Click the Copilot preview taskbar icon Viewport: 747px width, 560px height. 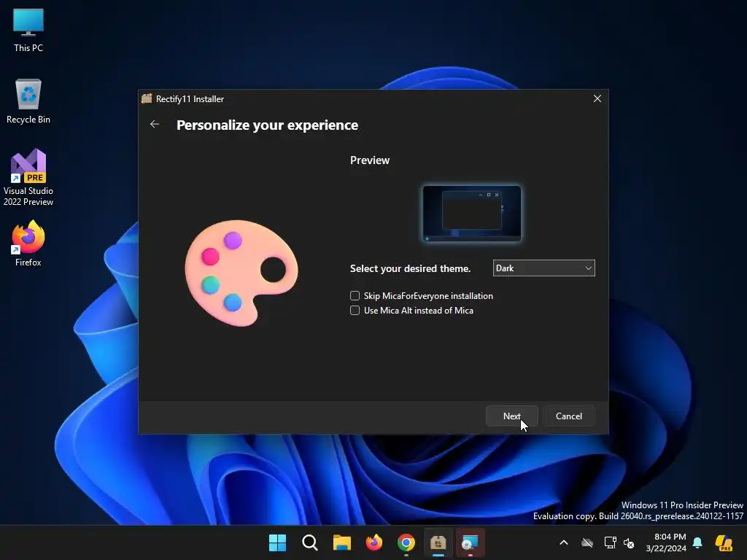[724, 542]
